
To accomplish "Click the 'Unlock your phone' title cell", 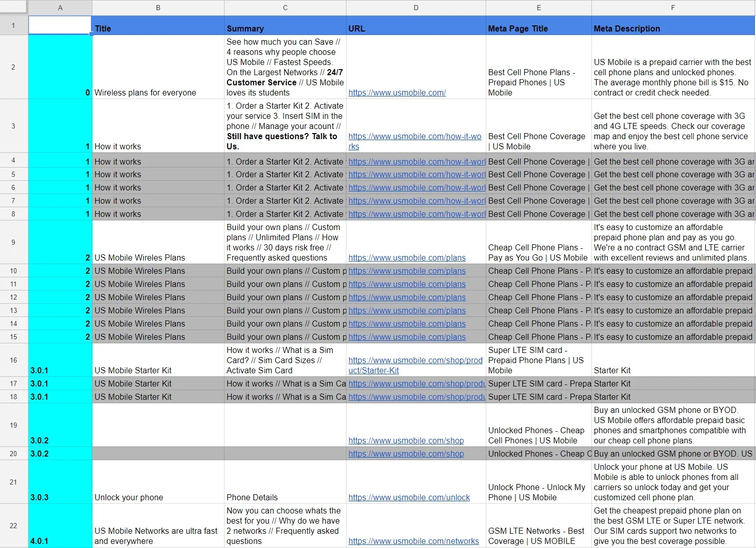I will pos(158,482).
